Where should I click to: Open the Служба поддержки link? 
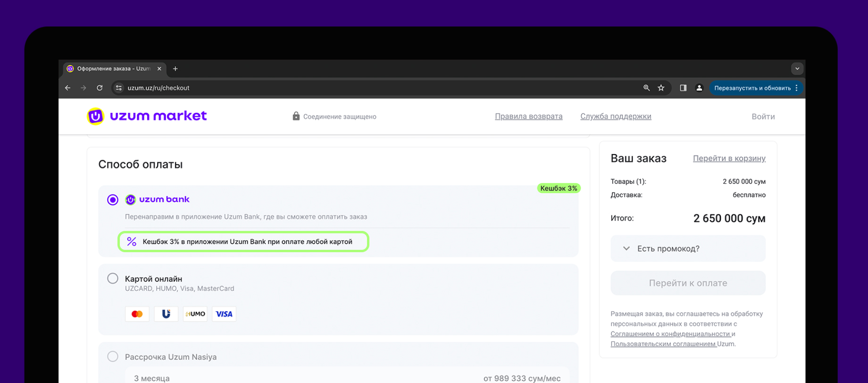(616, 116)
